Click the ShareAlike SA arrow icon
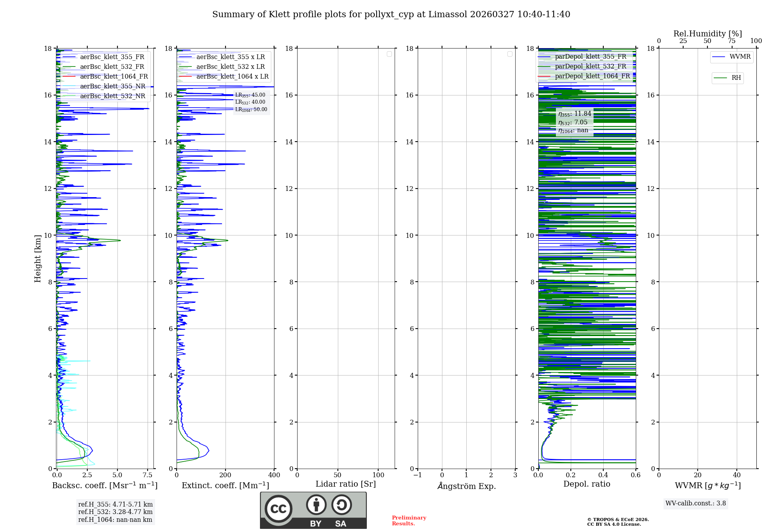 click(x=341, y=505)
